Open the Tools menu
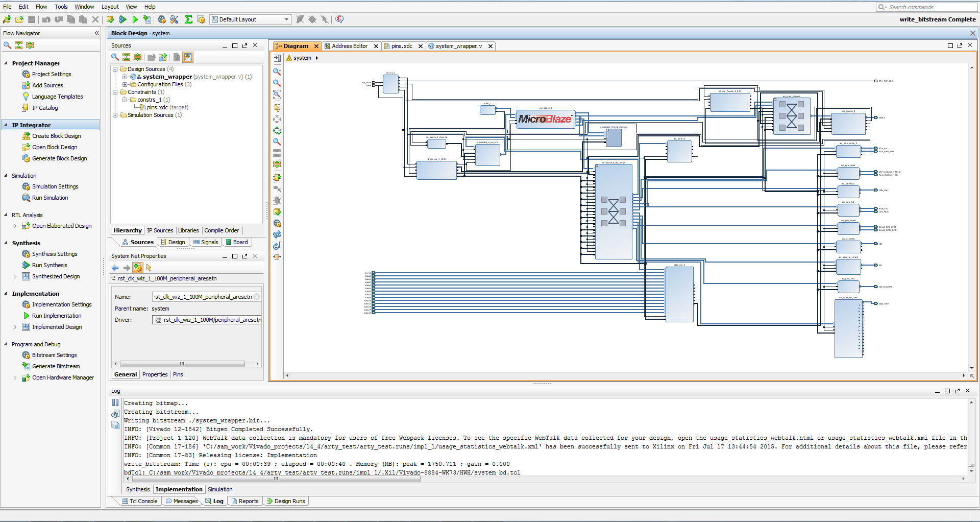The height and width of the screenshot is (522, 980). click(x=61, y=7)
